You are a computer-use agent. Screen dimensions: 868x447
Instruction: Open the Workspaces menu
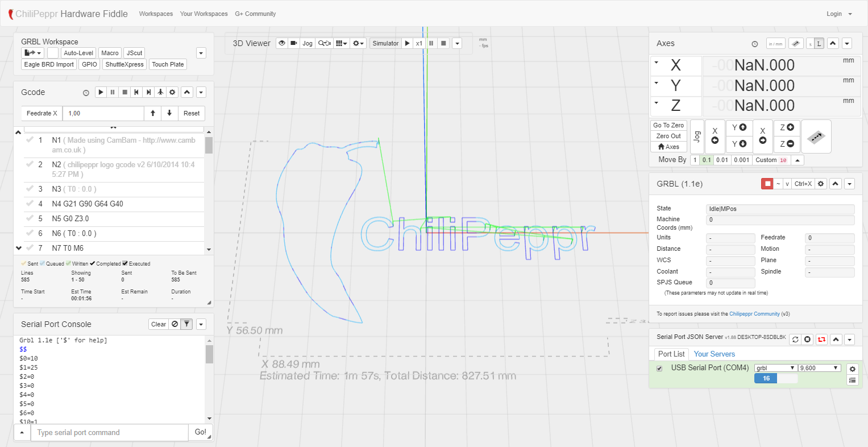coord(156,14)
